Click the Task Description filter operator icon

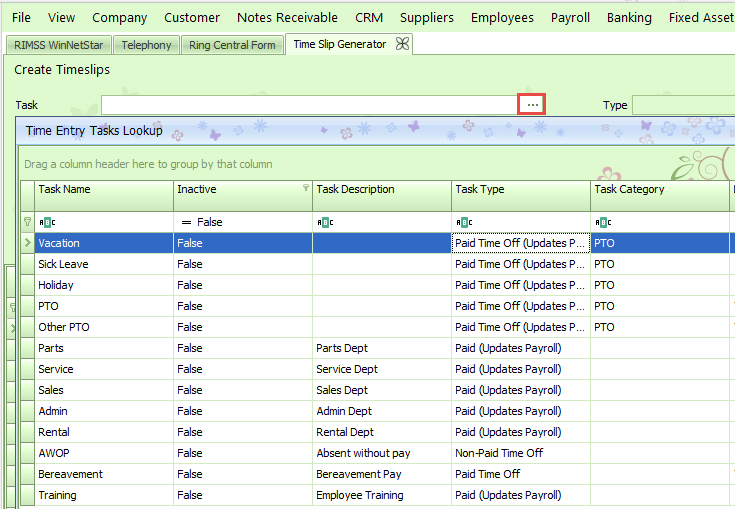tap(324, 222)
